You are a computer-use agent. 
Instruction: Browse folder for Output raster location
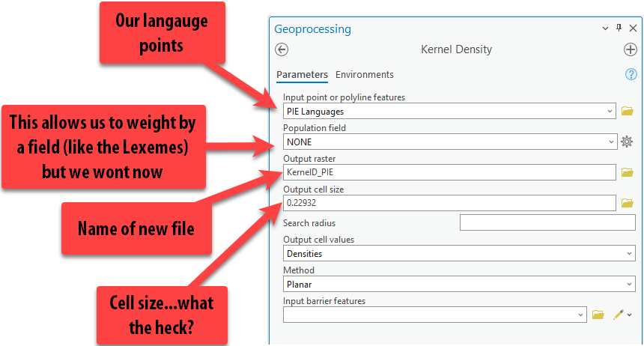pyautogui.click(x=628, y=173)
